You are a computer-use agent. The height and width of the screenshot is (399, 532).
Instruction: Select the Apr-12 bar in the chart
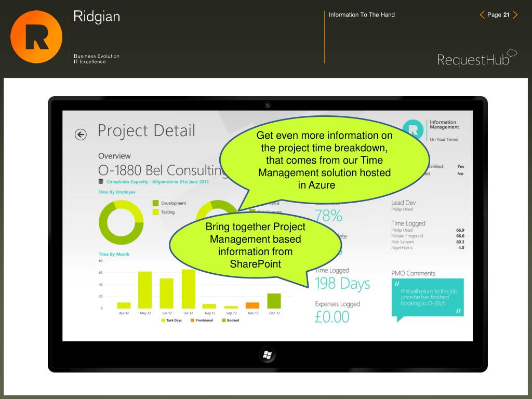124,305
